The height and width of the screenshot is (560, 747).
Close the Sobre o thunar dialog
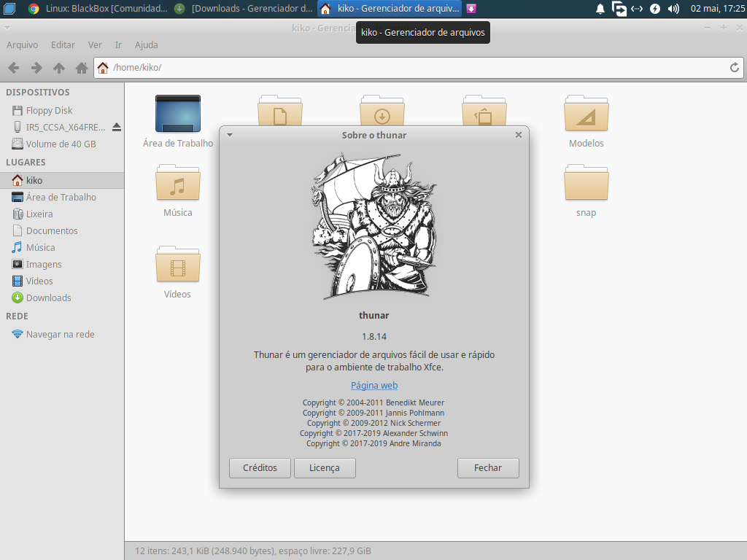tap(519, 135)
